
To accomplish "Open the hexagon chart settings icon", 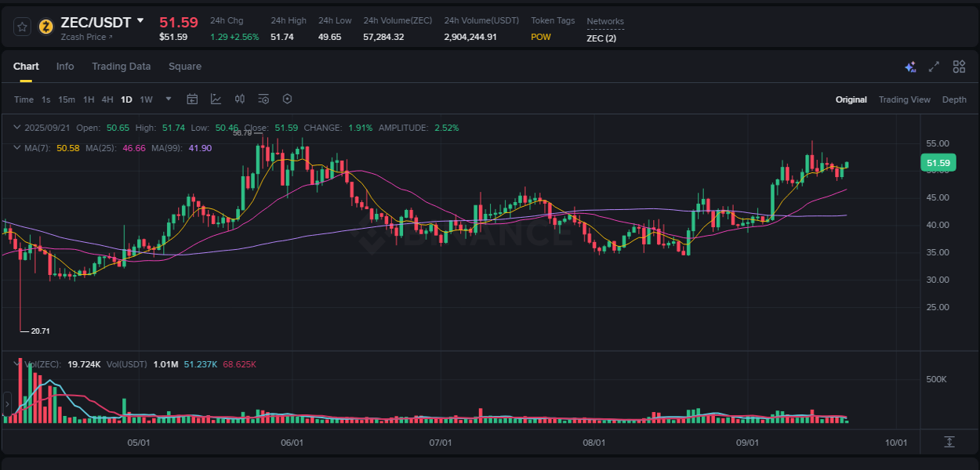I will (x=287, y=99).
